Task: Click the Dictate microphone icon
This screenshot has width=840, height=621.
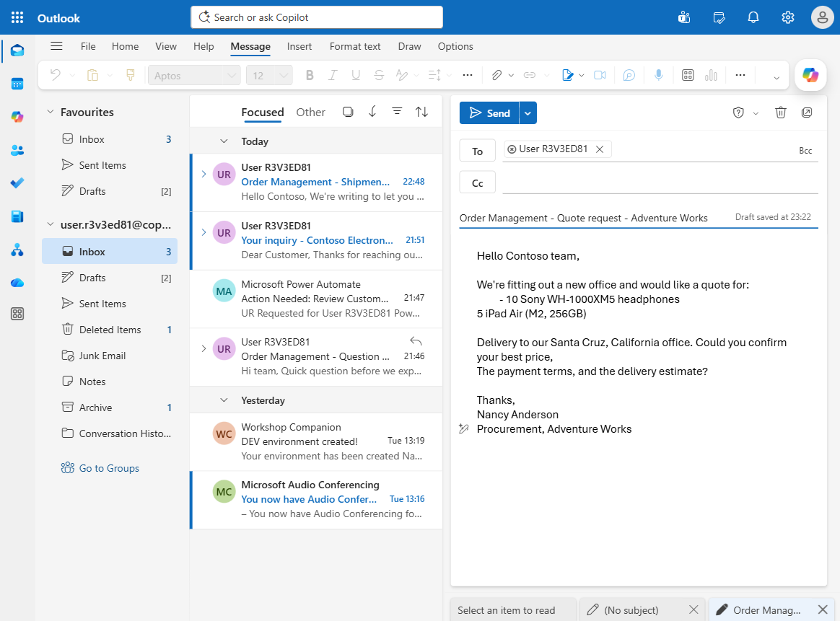Action: click(658, 76)
